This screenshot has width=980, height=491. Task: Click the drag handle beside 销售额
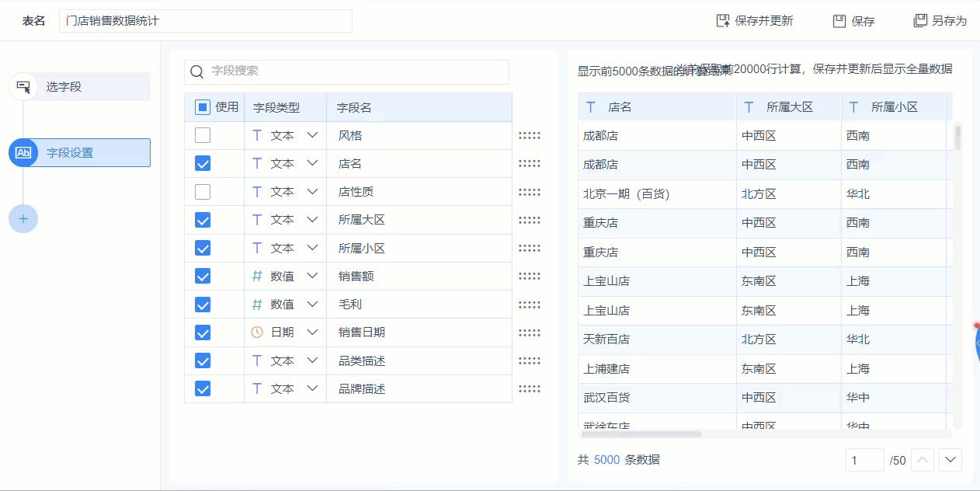pyautogui.click(x=529, y=276)
